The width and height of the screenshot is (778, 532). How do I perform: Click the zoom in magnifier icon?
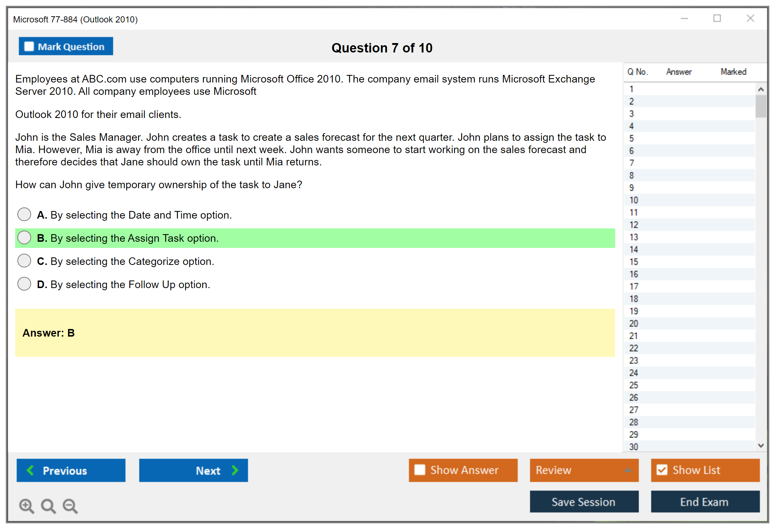pyautogui.click(x=26, y=506)
